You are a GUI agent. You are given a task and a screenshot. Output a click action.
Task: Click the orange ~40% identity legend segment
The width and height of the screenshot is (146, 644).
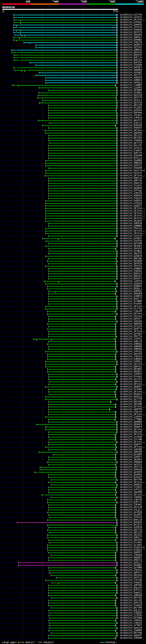45,4
